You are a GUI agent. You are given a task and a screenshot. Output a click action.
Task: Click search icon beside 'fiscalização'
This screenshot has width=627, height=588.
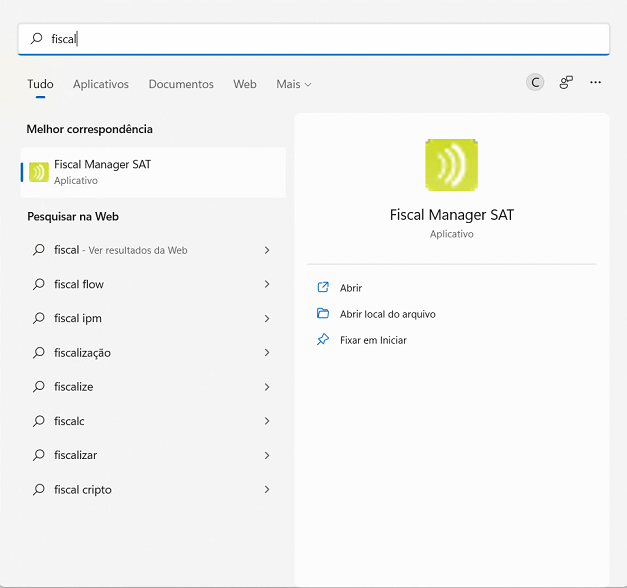[x=39, y=352]
